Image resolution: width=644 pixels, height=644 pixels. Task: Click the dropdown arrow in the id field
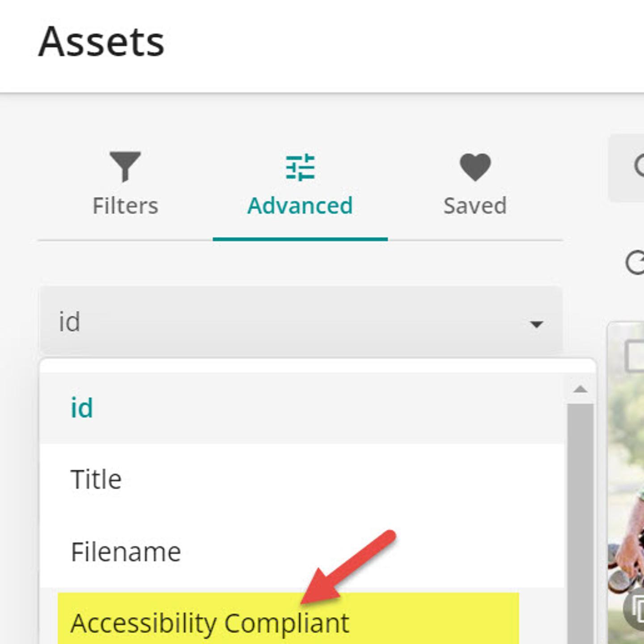pyautogui.click(x=536, y=324)
